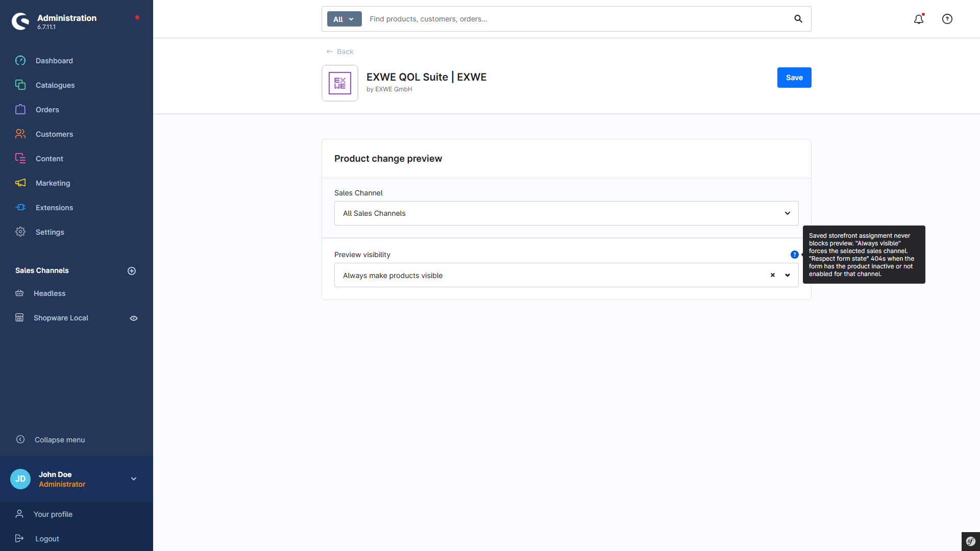Click the Your profile person icon
Viewport: 980px width, 551px height.
pos(19,514)
